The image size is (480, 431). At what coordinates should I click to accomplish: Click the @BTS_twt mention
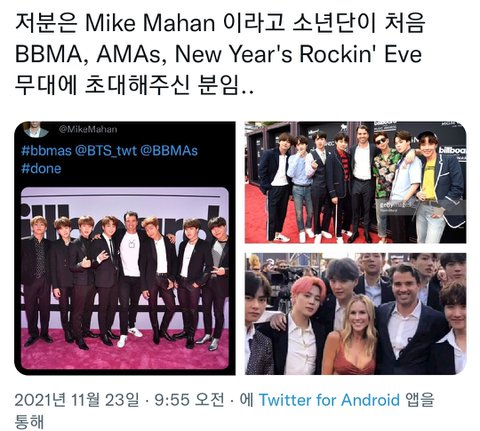click(x=106, y=151)
